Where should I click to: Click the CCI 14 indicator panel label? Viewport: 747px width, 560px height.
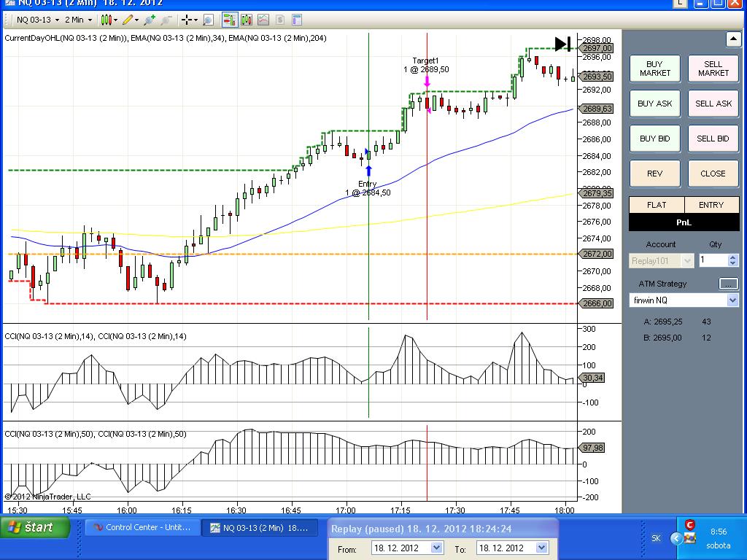click(96, 336)
